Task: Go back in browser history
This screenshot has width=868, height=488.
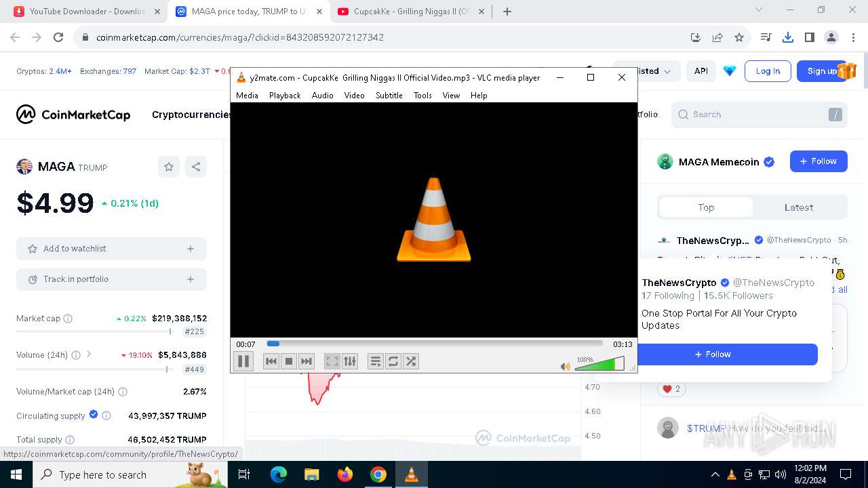Action: (x=15, y=37)
